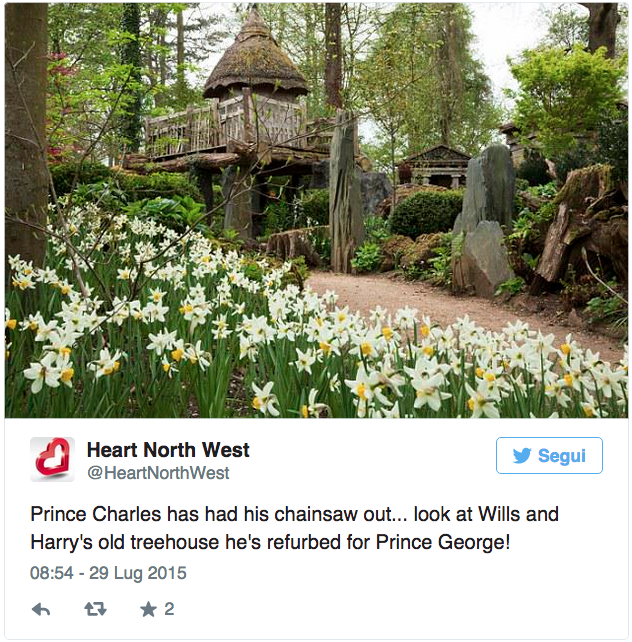Open the 08:54 - 29 Lug 2015 timestamp

(x=108, y=574)
